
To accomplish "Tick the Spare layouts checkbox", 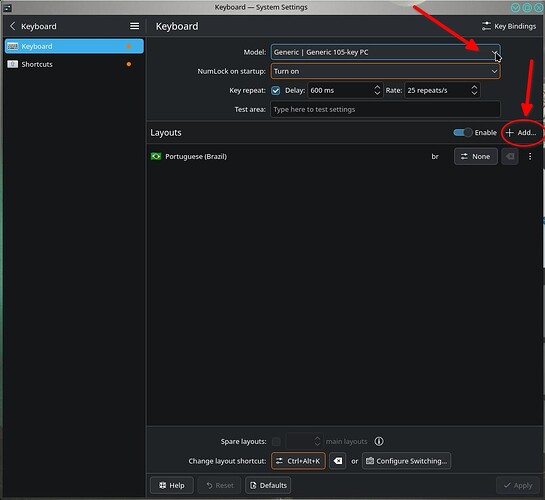I will tap(276, 441).
